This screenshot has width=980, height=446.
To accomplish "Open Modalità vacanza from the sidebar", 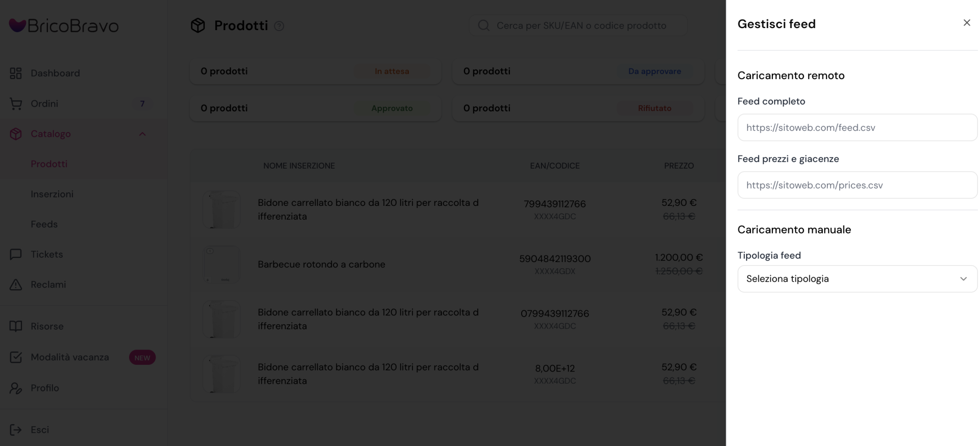I will pyautogui.click(x=70, y=358).
